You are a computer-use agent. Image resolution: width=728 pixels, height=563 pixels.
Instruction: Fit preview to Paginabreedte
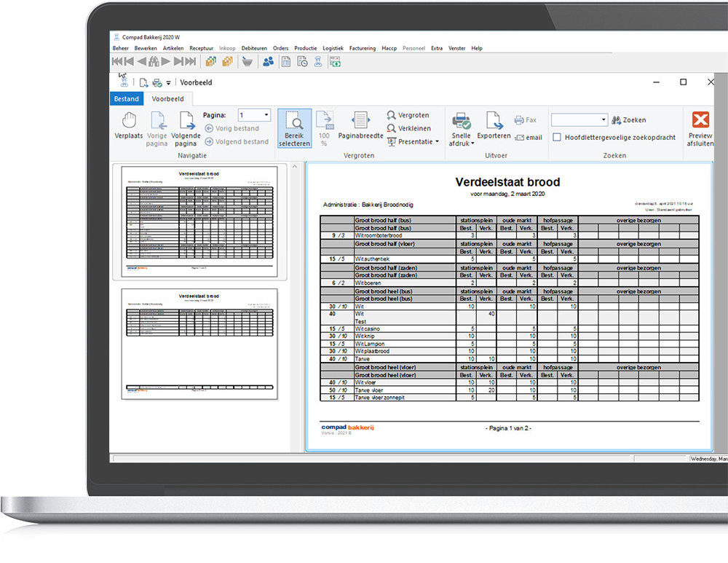[361, 125]
